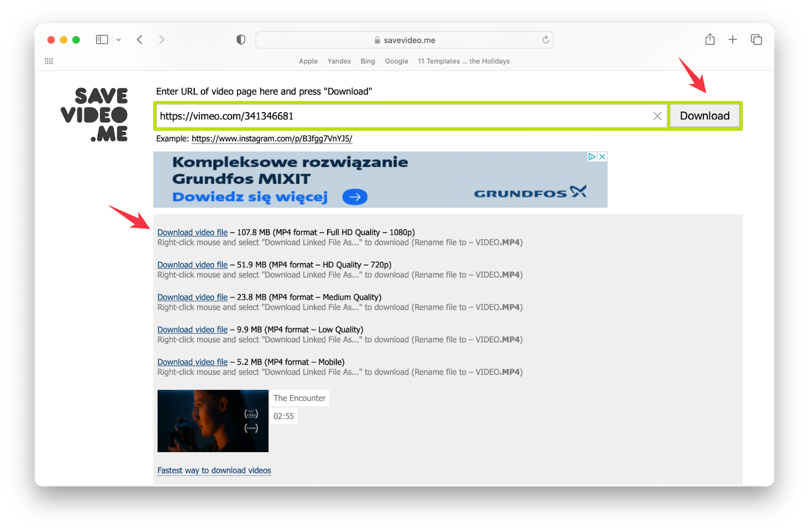Minimize window with the yellow button

coord(64,40)
